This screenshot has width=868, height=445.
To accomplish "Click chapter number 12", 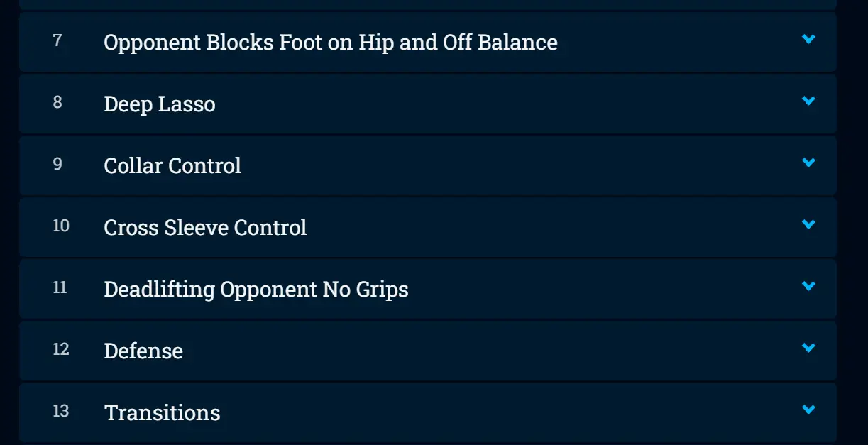I will pos(61,349).
